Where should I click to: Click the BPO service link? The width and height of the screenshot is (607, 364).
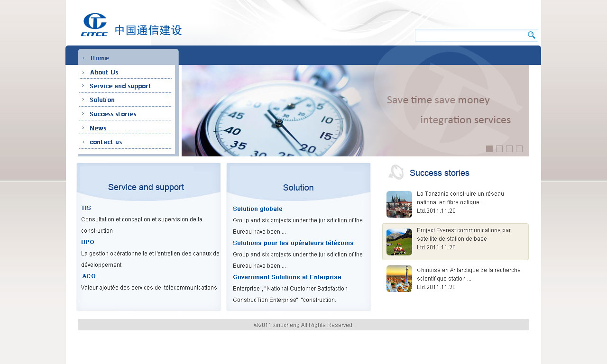88,242
